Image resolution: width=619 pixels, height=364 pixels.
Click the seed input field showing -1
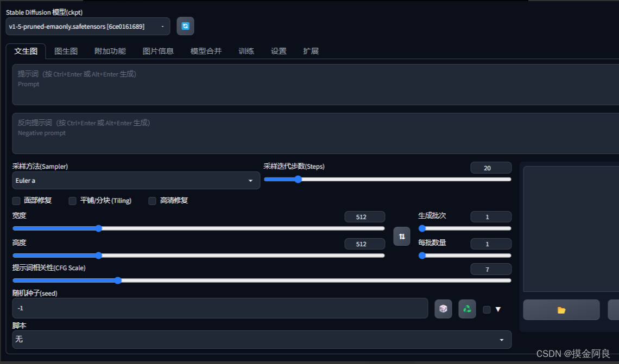220,308
